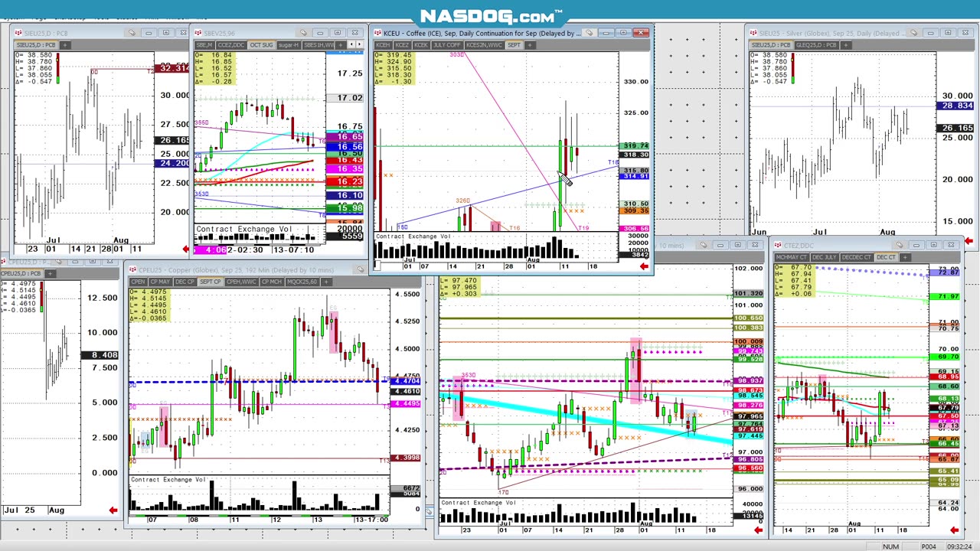This screenshot has width=980, height=551.
Task: Click the chart icon in the SBEV25,96 title bar
Action: (x=198, y=33)
